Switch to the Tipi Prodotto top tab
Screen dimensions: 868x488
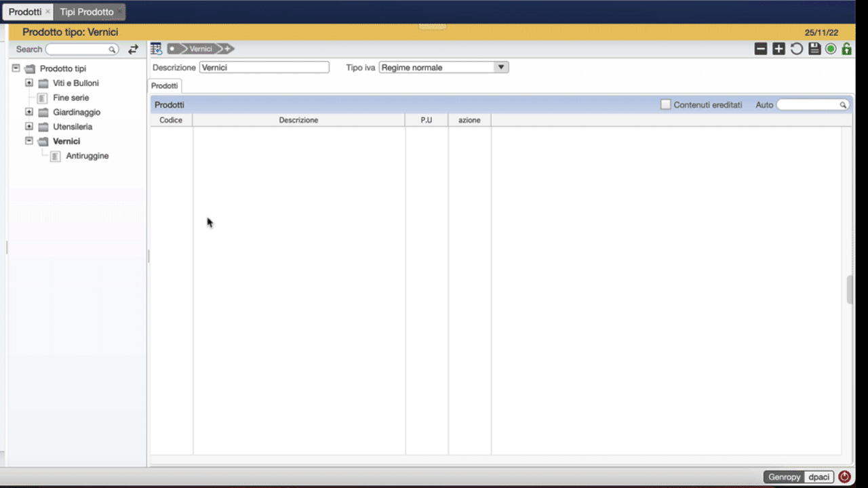pyautogui.click(x=87, y=12)
